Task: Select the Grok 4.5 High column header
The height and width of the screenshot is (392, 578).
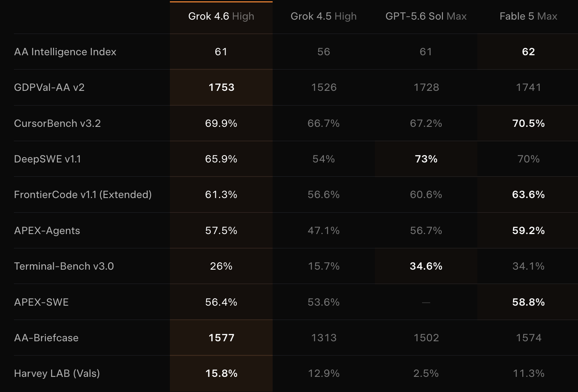Action: (x=323, y=16)
